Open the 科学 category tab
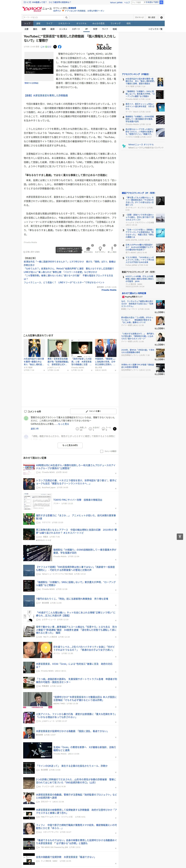The width and height of the screenshot is (186, 868). pos(95,29)
